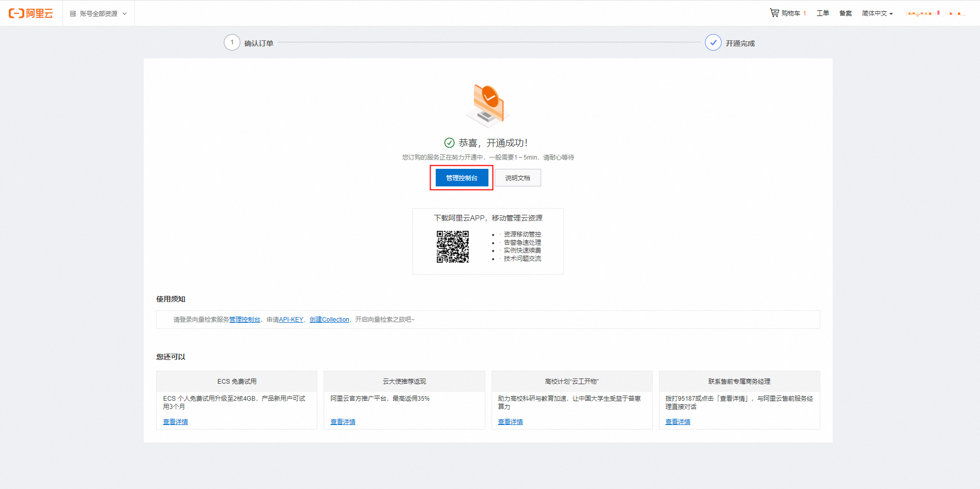Screen dimensions: 980x489
Task: Click the Alibaba Cloud APP QR code
Action: (453, 247)
